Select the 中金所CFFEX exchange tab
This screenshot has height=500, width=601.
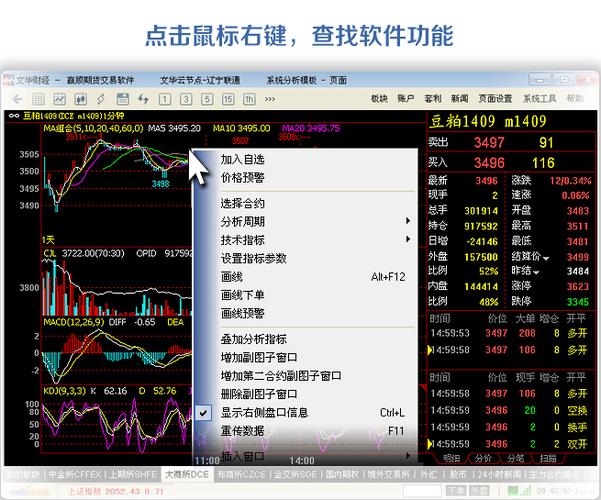click(75, 475)
